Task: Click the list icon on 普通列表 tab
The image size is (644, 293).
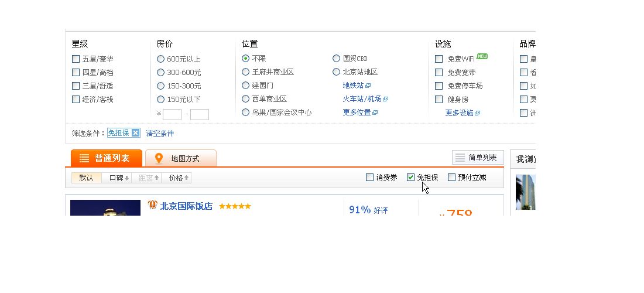Action: coord(84,158)
